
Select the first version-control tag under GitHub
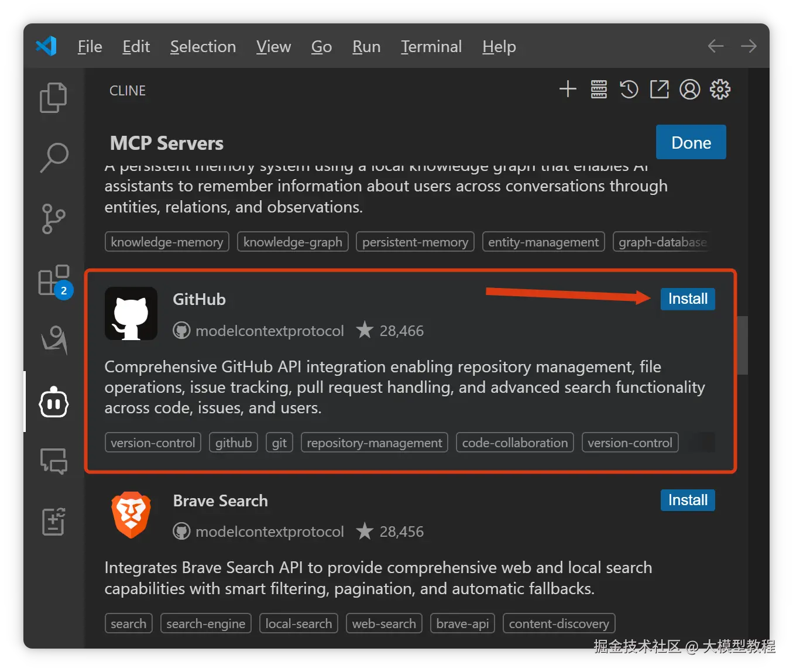point(153,443)
